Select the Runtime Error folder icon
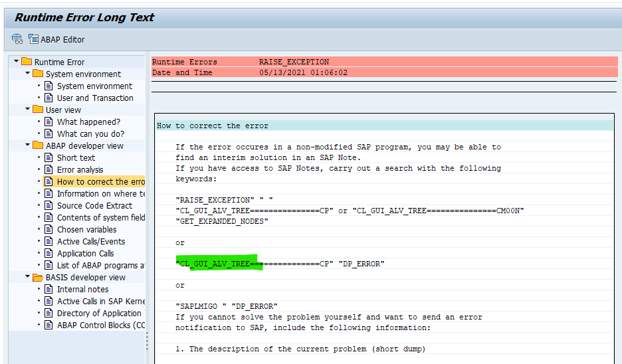This screenshot has width=622, height=364. pyautogui.click(x=27, y=62)
